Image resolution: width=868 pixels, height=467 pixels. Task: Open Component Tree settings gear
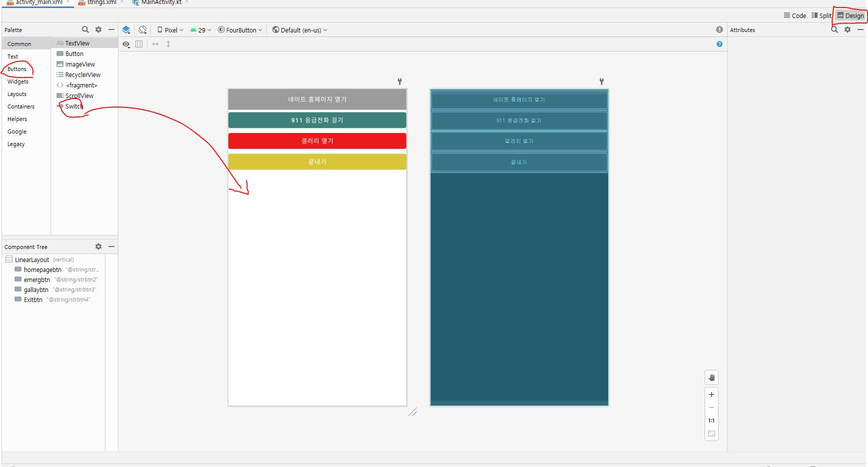pos(98,246)
